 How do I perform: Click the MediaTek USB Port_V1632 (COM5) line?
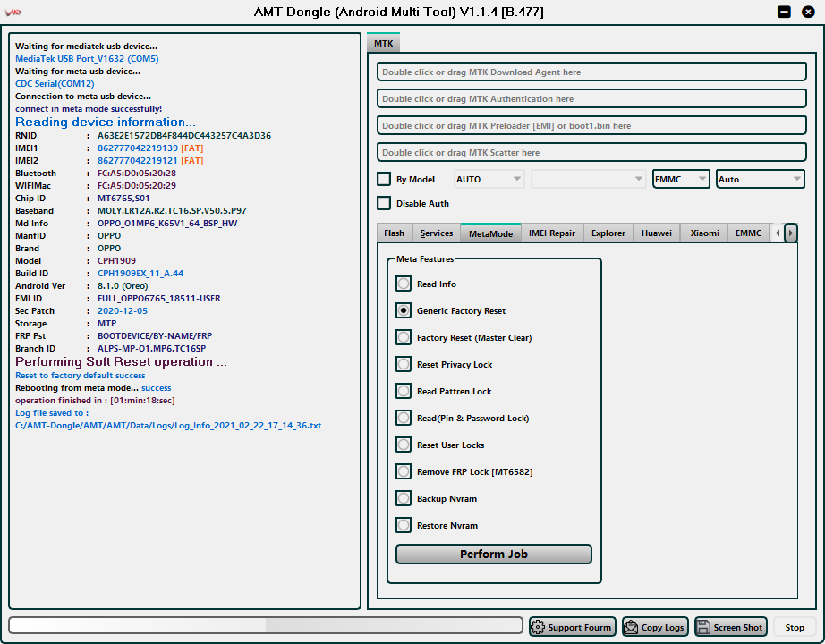click(87, 58)
